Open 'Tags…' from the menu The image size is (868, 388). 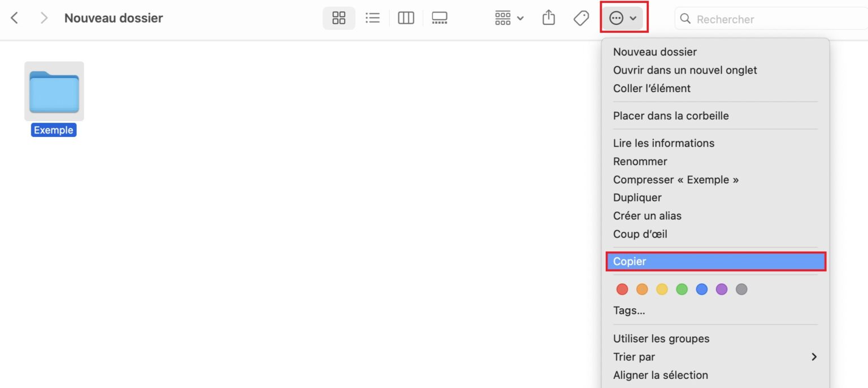point(629,310)
